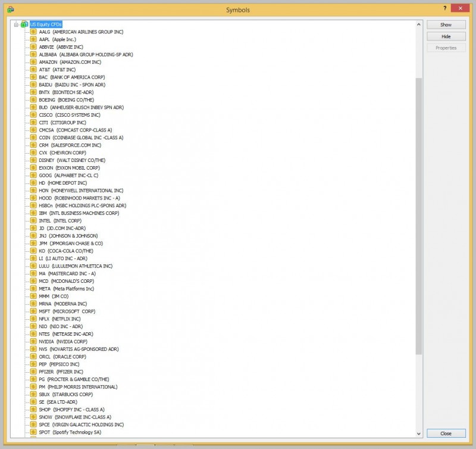Select CMCSA (COMCAST CORP-CLASS A)
The image size is (476, 449).
point(76,130)
